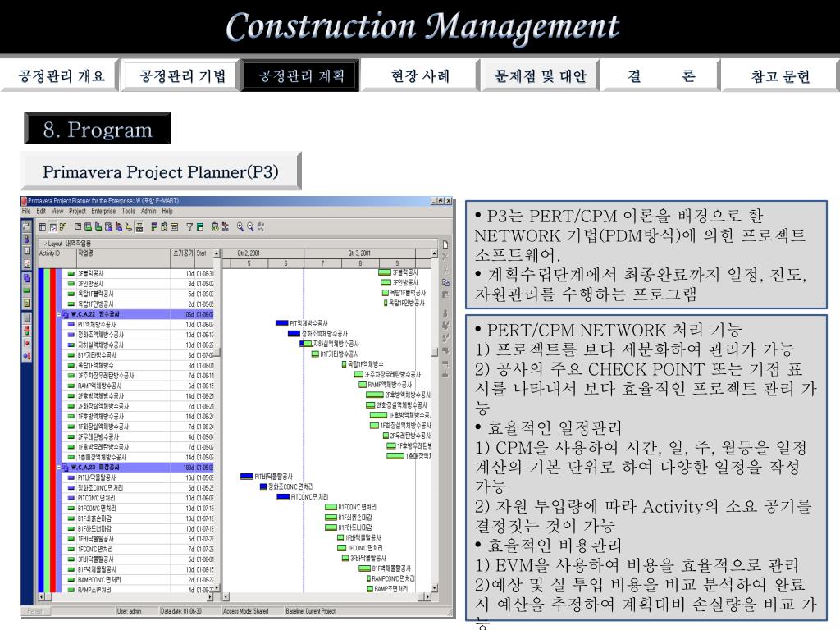The width and height of the screenshot is (840, 630).
Task: Click the Gantt horizontal scroll right arrow
Action: 427,596
